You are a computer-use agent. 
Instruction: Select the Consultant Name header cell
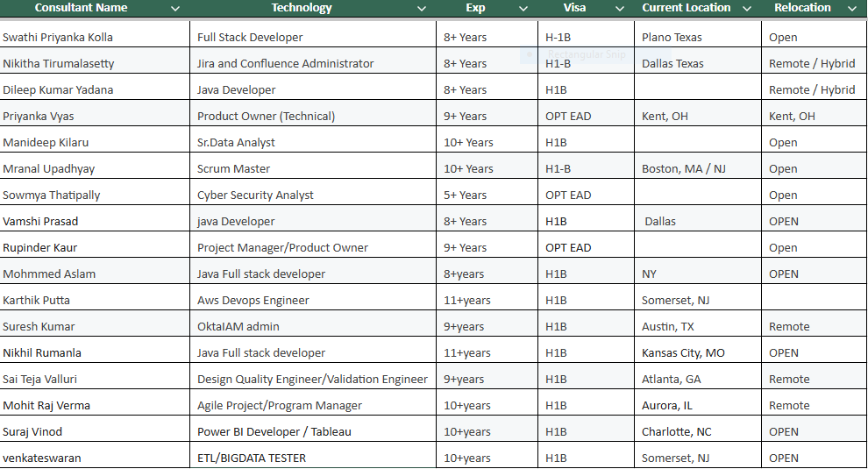click(x=95, y=8)
